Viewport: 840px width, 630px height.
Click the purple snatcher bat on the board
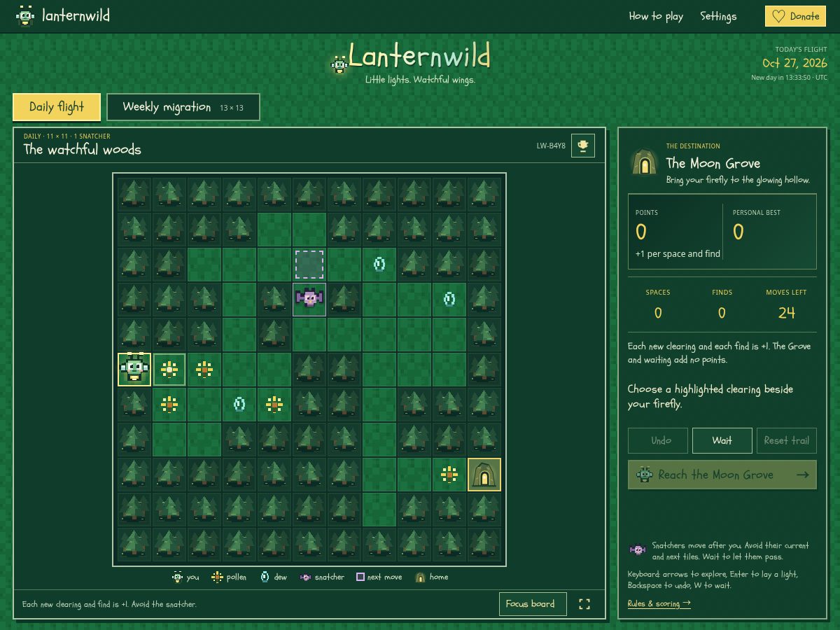(309, 299)
